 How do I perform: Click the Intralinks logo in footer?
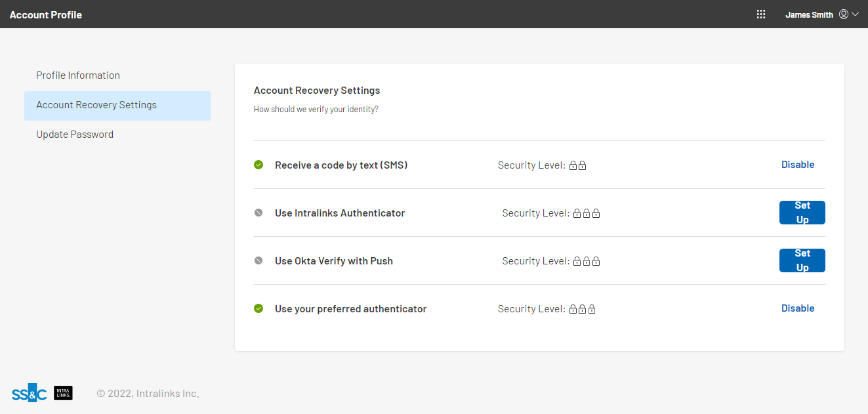point(63,393)
